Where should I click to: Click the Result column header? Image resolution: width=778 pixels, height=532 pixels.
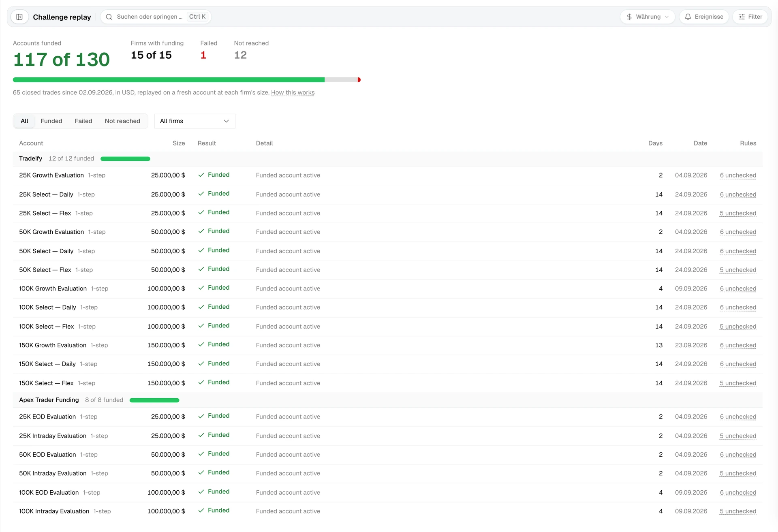tap(207, 143)
